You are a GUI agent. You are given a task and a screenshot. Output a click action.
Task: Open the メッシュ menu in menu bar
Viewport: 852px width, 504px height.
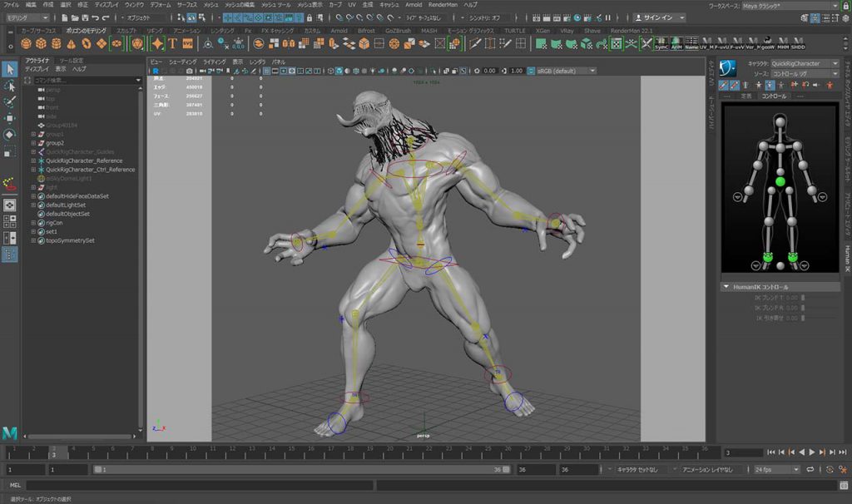click(211, 5)
